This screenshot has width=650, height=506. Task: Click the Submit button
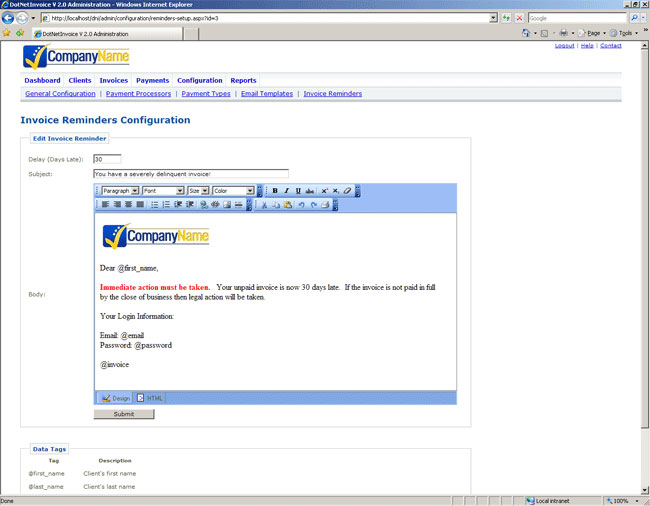point(124,414)
